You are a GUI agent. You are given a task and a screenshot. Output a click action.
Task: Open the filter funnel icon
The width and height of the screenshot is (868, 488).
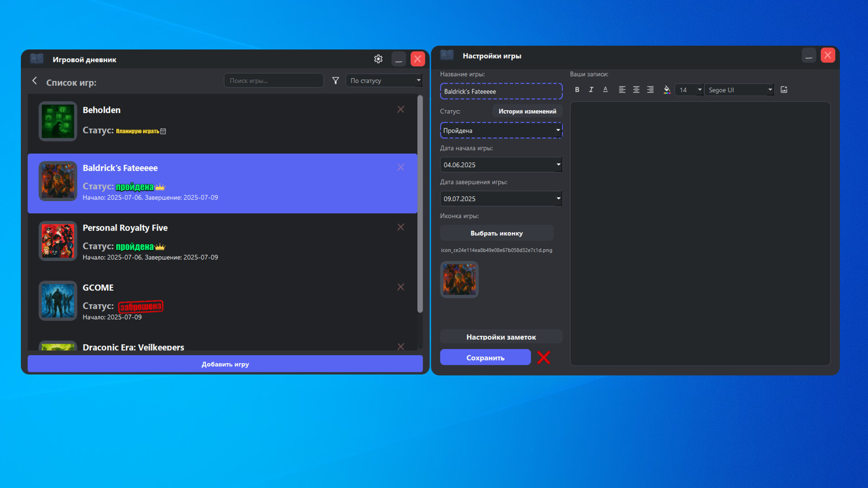point(335,81)
